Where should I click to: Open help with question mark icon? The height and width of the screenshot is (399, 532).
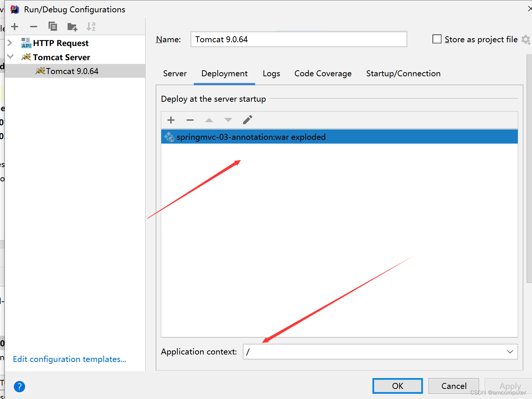tap(19, 387)
